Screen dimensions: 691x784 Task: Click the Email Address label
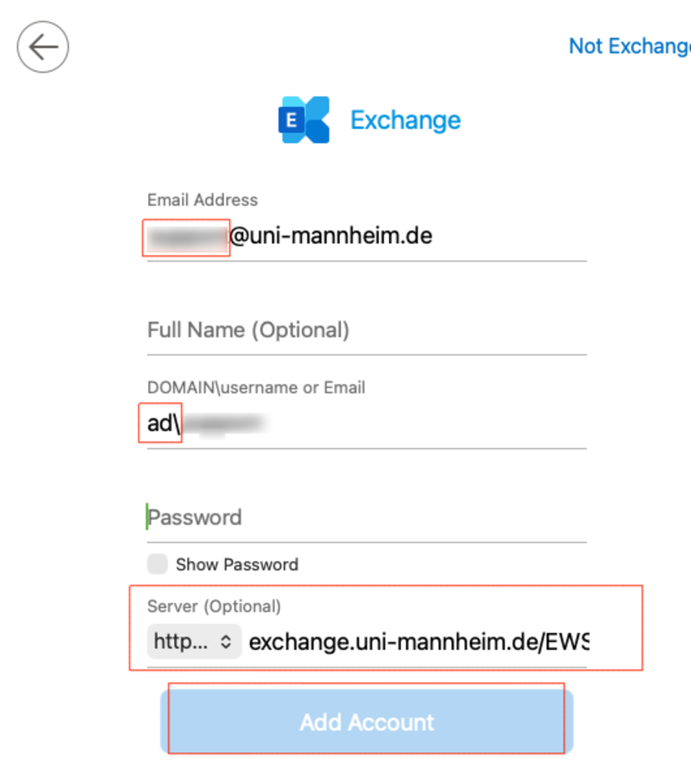[x=202, y=200]
